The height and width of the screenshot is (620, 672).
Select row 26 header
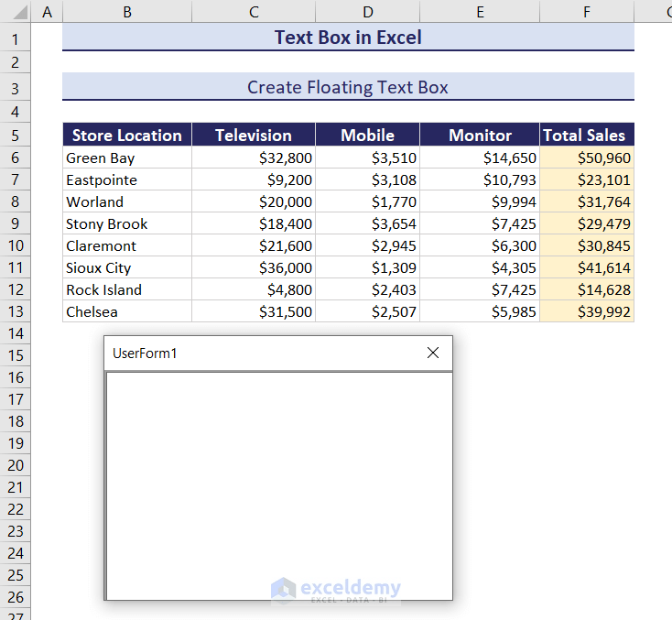(15, 597)
